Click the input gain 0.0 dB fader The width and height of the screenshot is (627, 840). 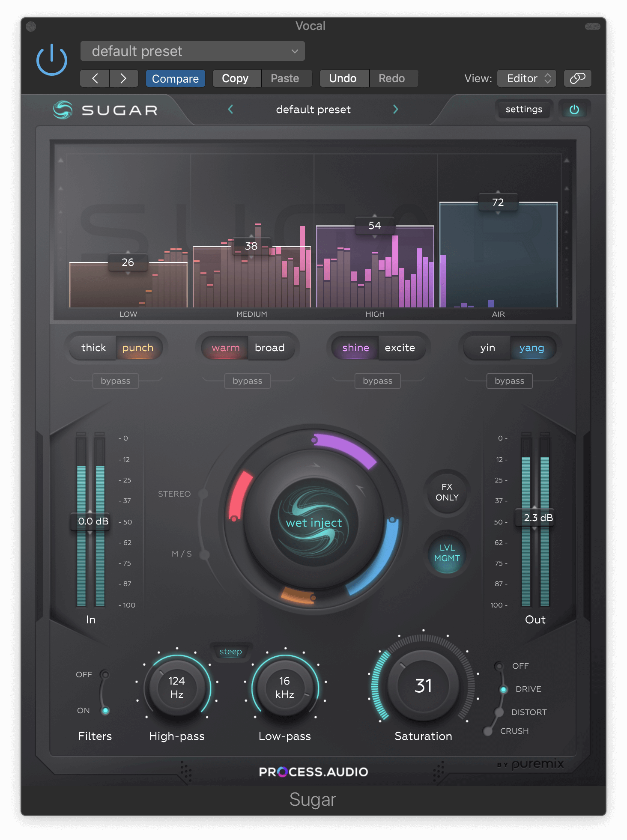tap(91, 521)
